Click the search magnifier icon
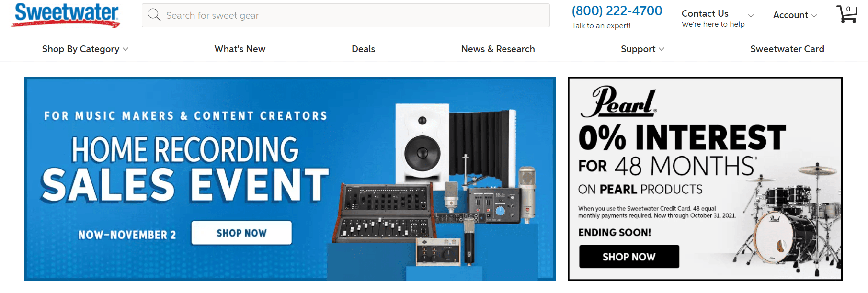 [x=154, y=15]
